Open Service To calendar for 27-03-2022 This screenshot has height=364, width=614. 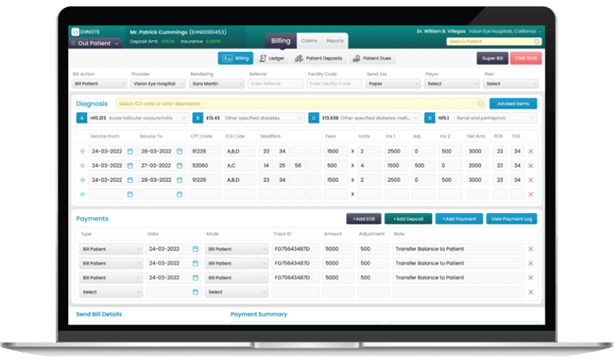tap(179, 166)
